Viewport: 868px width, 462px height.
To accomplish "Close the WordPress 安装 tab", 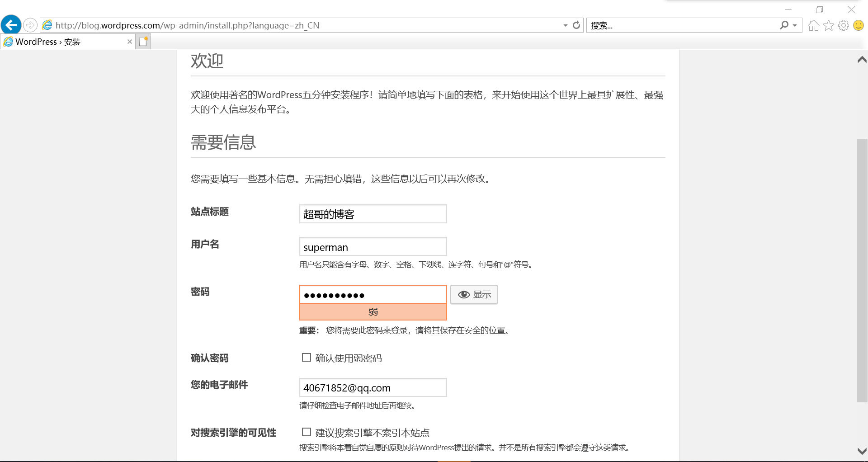I will point(130,42).
